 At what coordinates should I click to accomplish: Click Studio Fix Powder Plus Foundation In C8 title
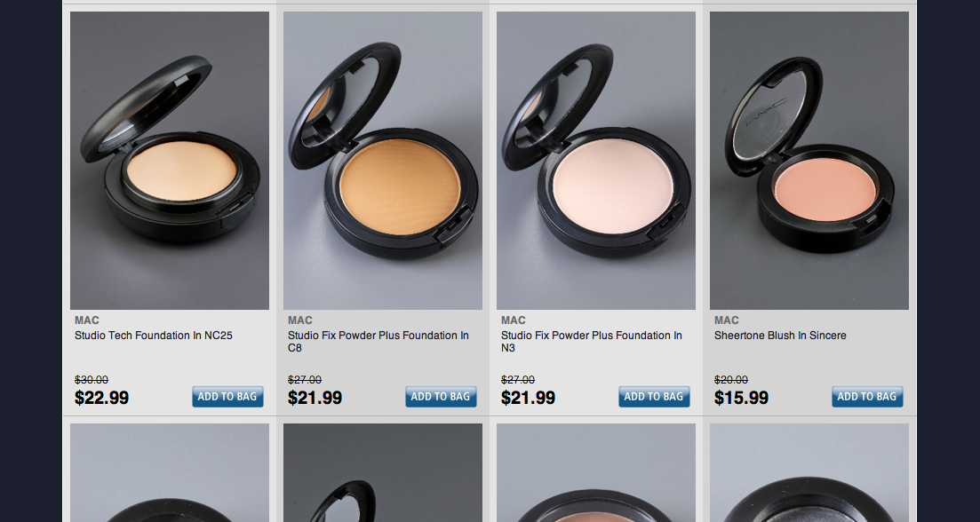point(378,342)
